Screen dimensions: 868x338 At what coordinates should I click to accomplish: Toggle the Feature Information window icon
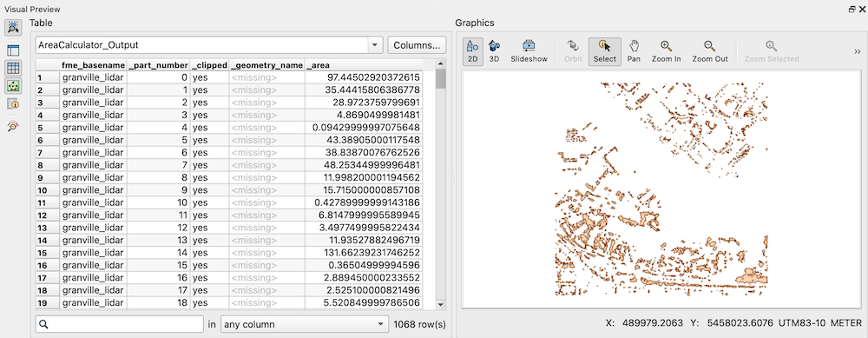coord(13,103)
